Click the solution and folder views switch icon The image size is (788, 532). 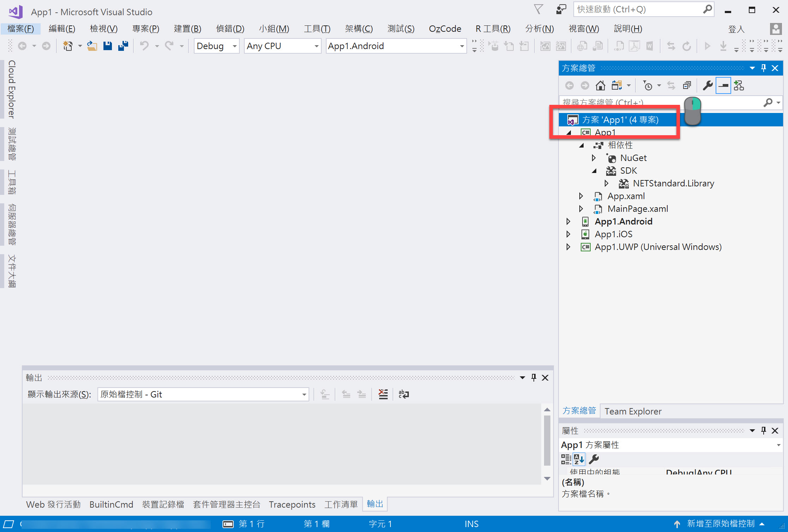pyautogui.click(x=617, y=86)
